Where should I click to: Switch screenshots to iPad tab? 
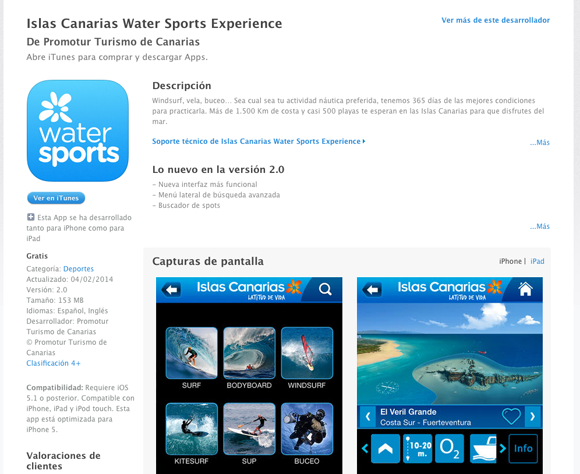pyautogui.click(x=537, y=261)
